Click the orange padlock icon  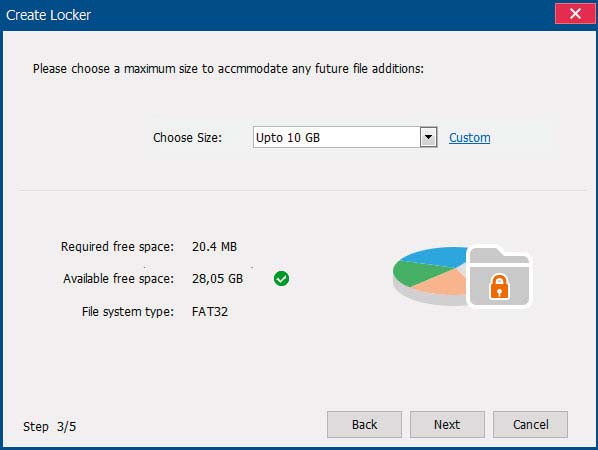(499, 286)
